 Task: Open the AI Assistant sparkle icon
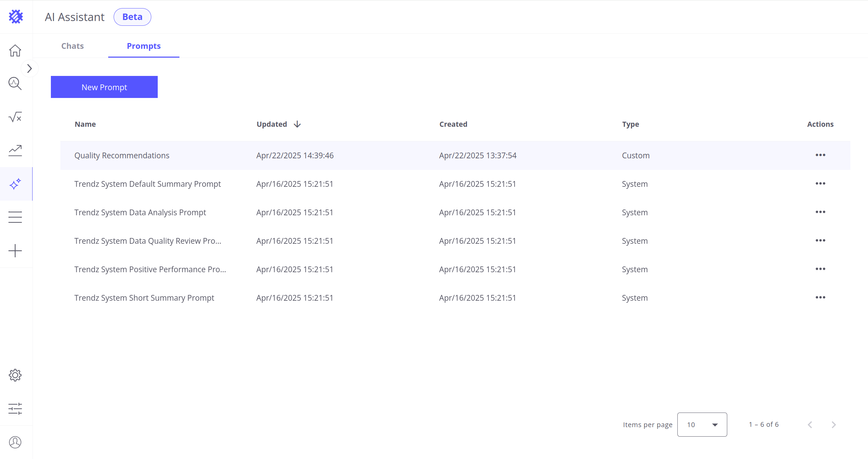pyautogui.click(x=15, y=184)
